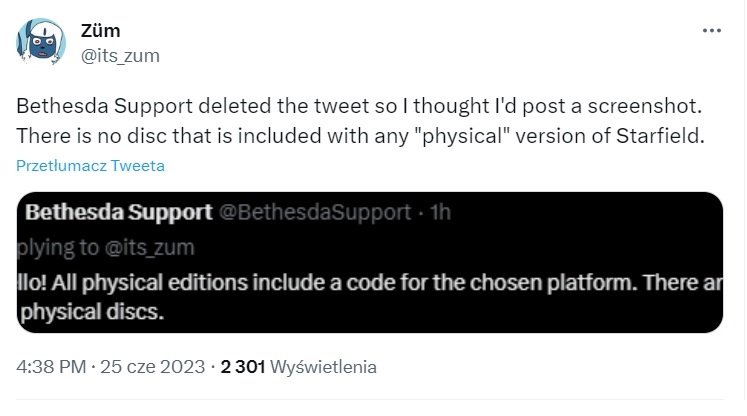Click the @BethesdaSupport handle in the screenshot
This screenshot has height=416, width=747.
tap(315, 212)
